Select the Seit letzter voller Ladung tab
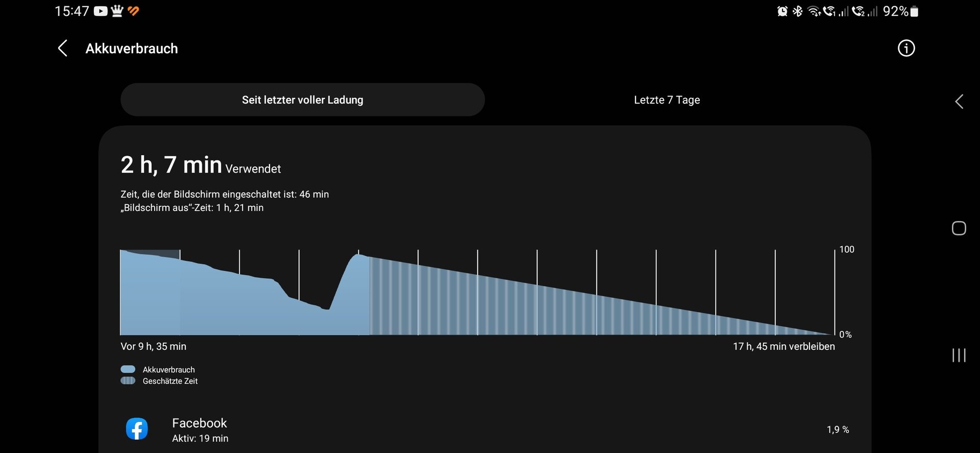This screenshot has height=453, width=980. [302, 100]
